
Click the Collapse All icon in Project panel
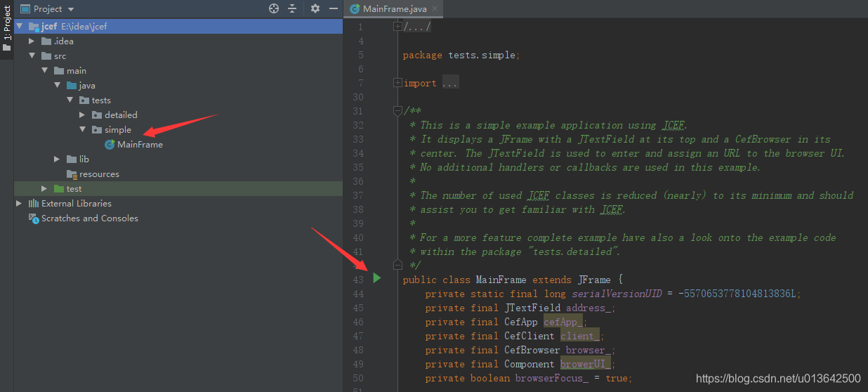click(292, 8)
